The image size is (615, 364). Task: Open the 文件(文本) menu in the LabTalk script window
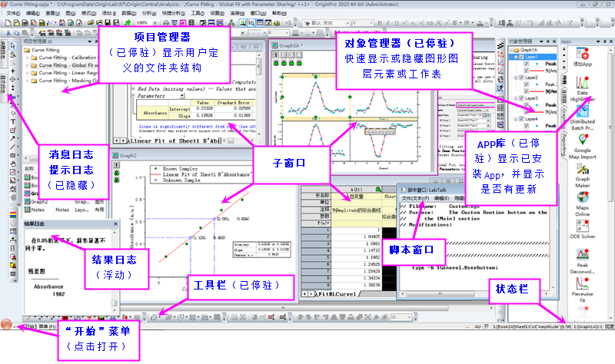(x=415, y=198)
